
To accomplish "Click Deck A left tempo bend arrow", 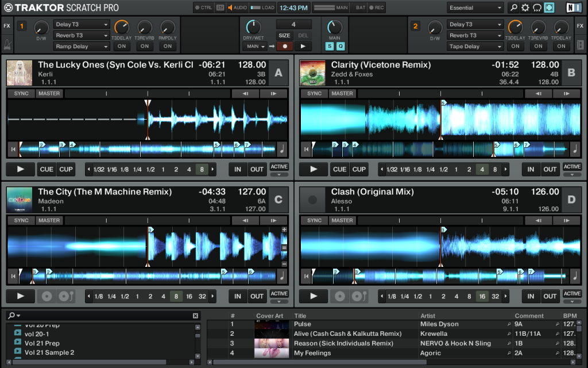I will click(245, 94).
